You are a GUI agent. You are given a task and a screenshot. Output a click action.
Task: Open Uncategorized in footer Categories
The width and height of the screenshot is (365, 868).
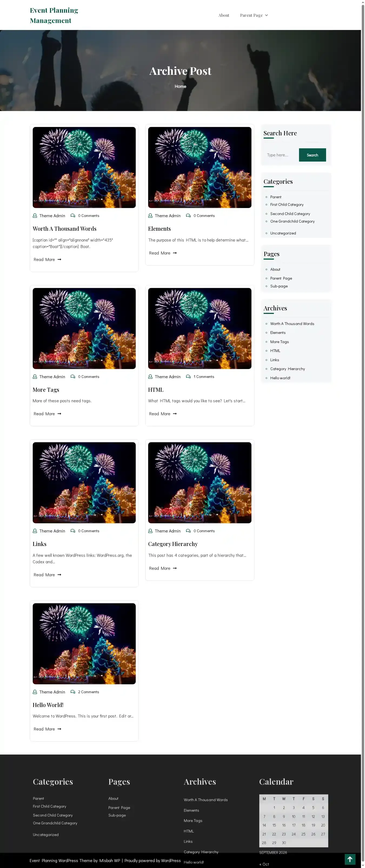45,835
